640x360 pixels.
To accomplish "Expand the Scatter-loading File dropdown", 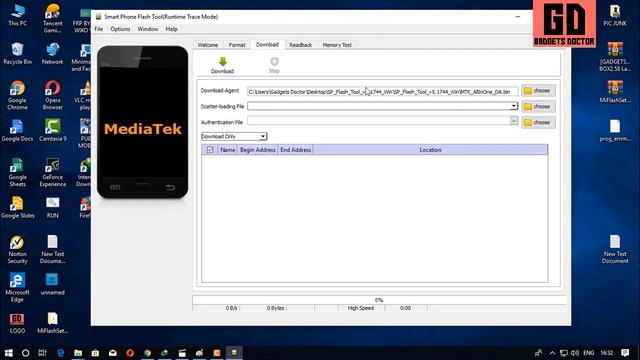I will (513, 106).
